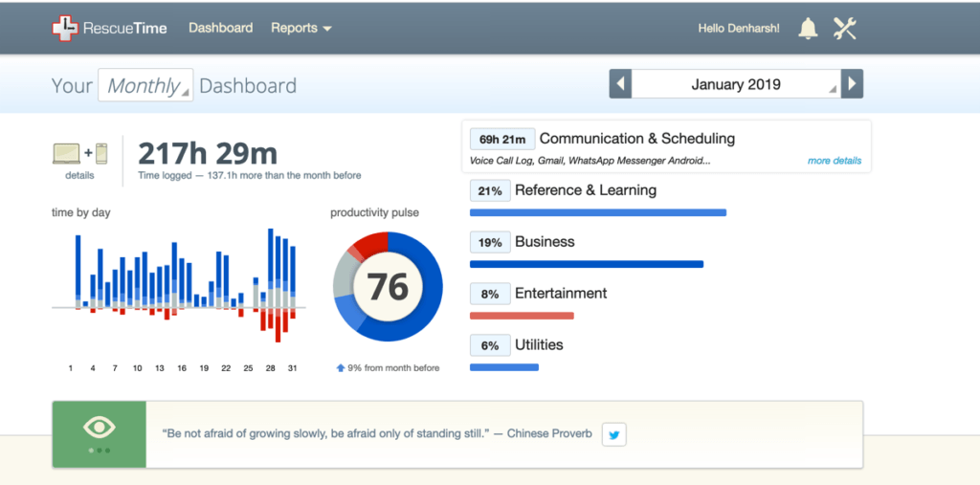Click the red Entertainment progress bar
Viewport: 980px width, 485px height.
pos(522,315)
